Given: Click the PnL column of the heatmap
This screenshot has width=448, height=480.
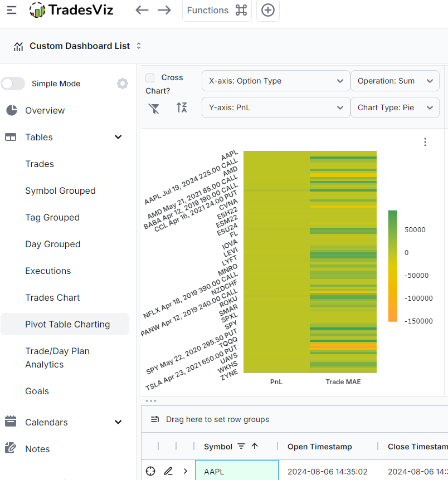Looking at the screenshot, I should (276, 262).
